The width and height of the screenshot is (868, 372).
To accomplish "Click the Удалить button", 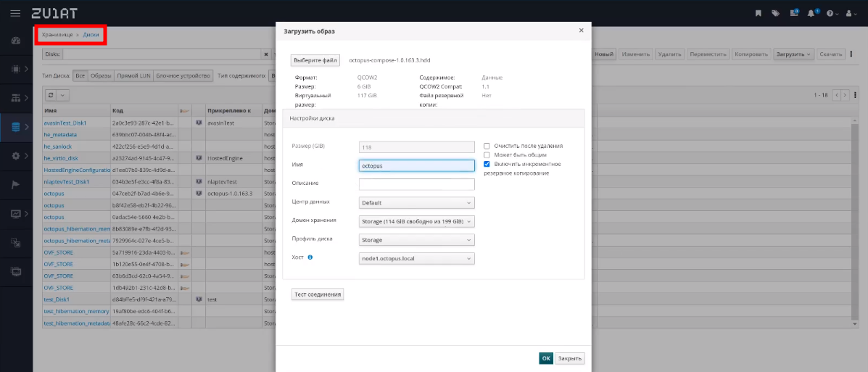I will [x=669, y=54].
